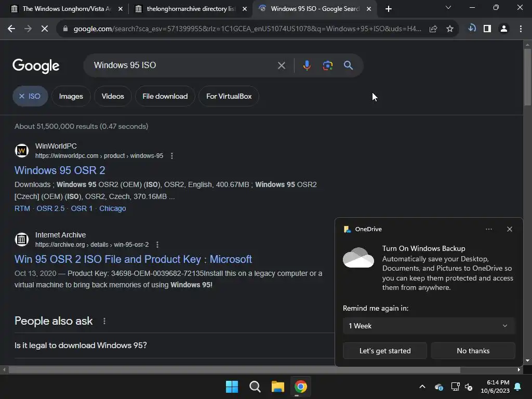532x399 pixels.
Task: Open OneDrive notification more options
Action: (x=488, y=229)
